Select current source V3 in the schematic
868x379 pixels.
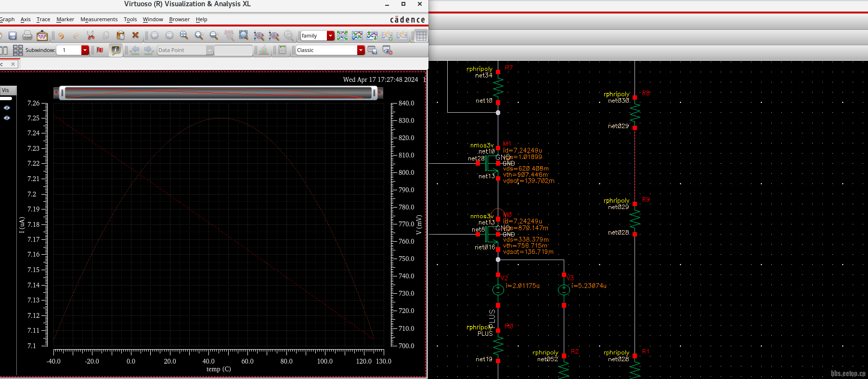click(564, 290)
